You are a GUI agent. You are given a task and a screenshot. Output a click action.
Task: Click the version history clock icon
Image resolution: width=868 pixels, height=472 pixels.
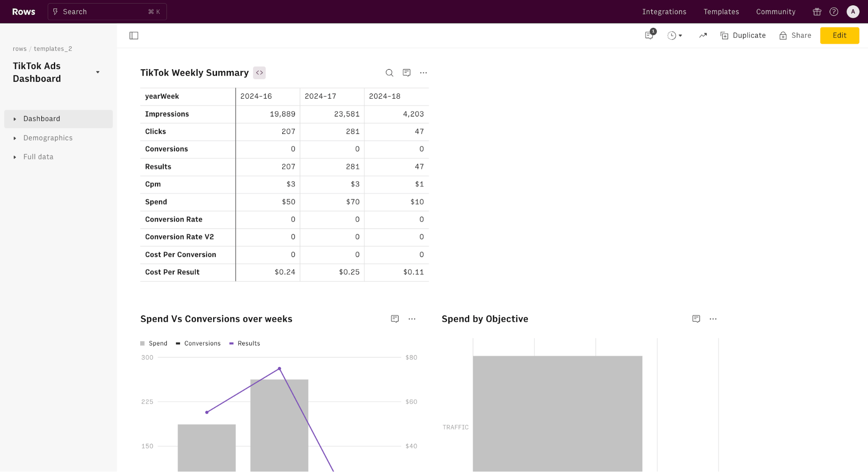point(672,36)
